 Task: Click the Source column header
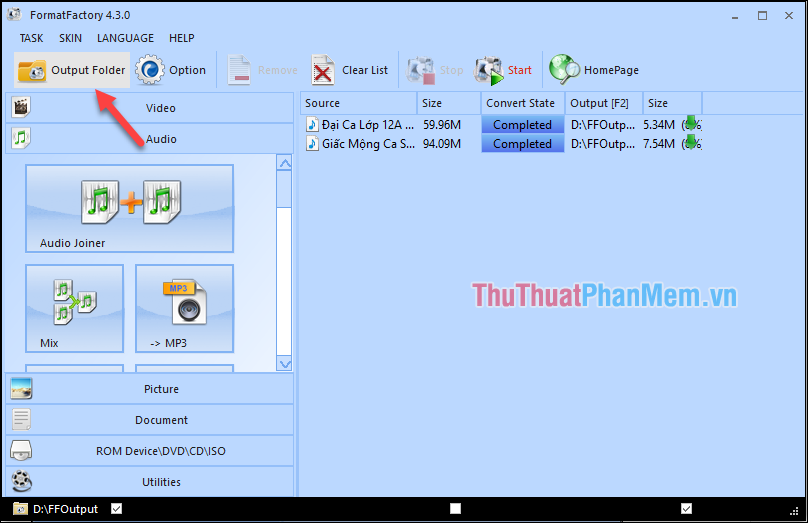coord(358,103)
